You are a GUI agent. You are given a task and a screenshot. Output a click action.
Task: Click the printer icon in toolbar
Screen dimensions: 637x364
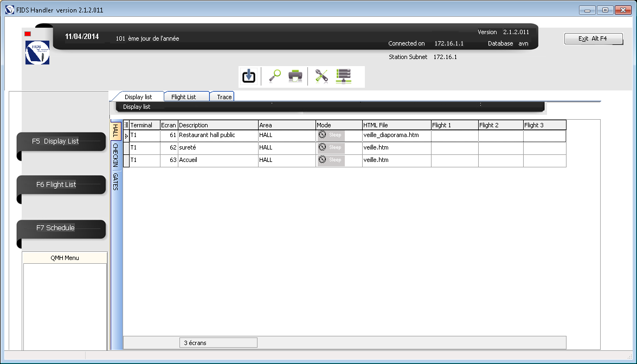[x=295, y=76]
